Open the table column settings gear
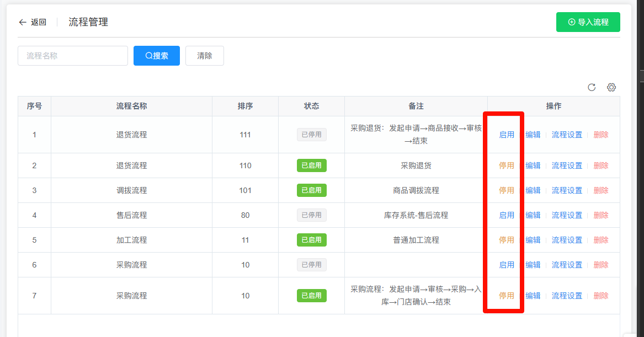This screenshot has height=337, width=644. coord(611,87)
